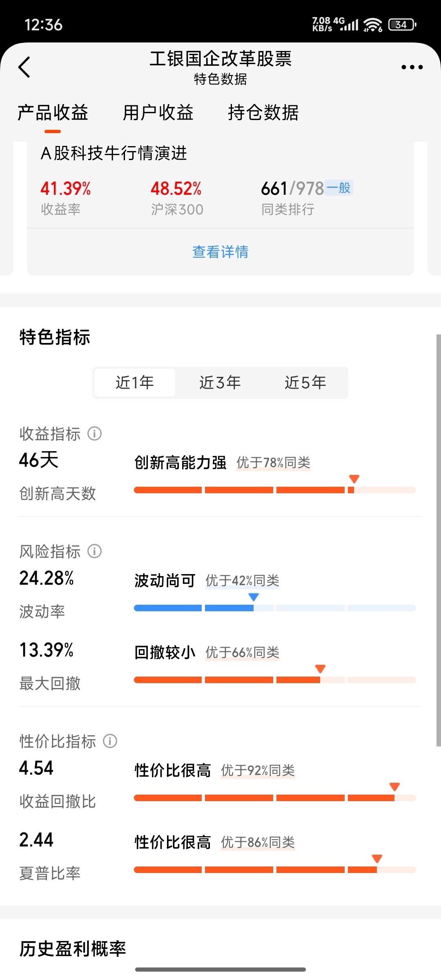Tap the Wi-Fi status bar icon

pos(372,25)
